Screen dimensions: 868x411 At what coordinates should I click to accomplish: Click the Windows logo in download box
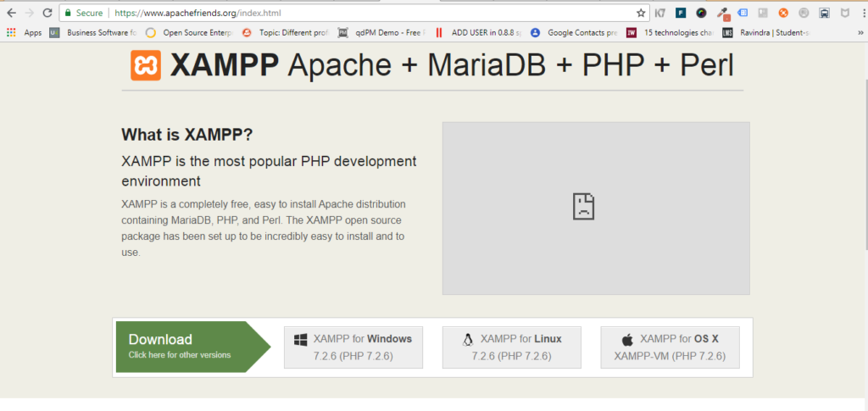tap(301, 340)
